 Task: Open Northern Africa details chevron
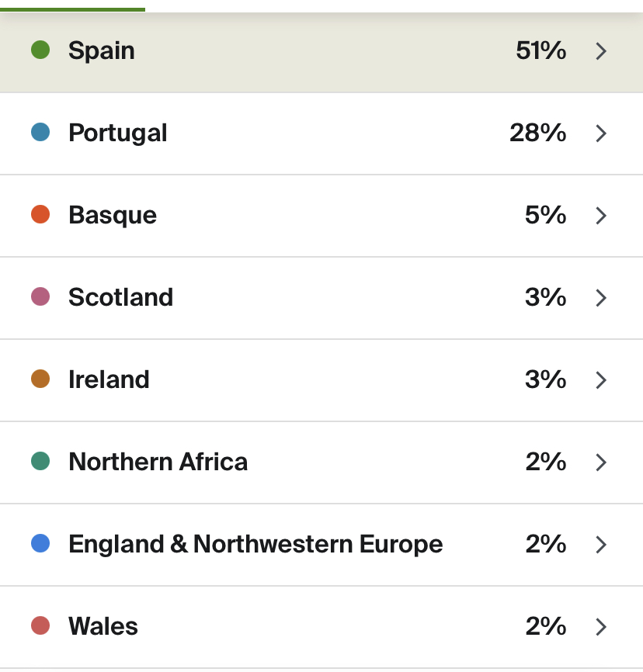(601, 462)
